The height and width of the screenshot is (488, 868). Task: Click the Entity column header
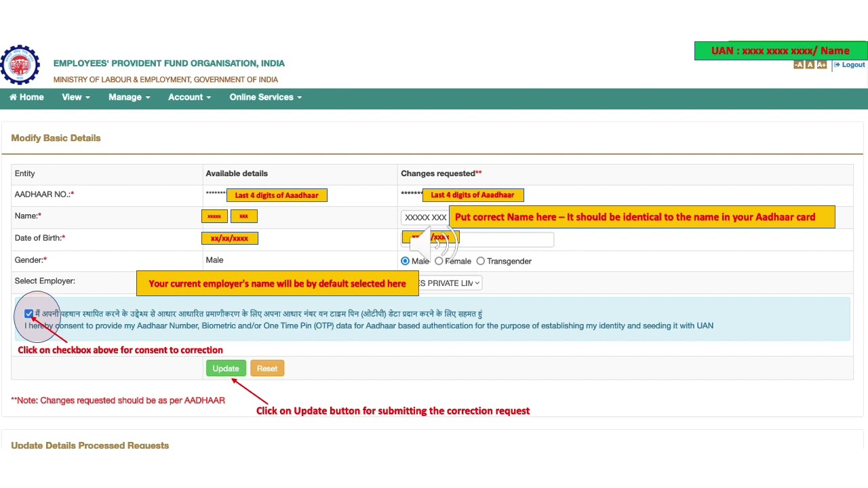pos(24,174)
